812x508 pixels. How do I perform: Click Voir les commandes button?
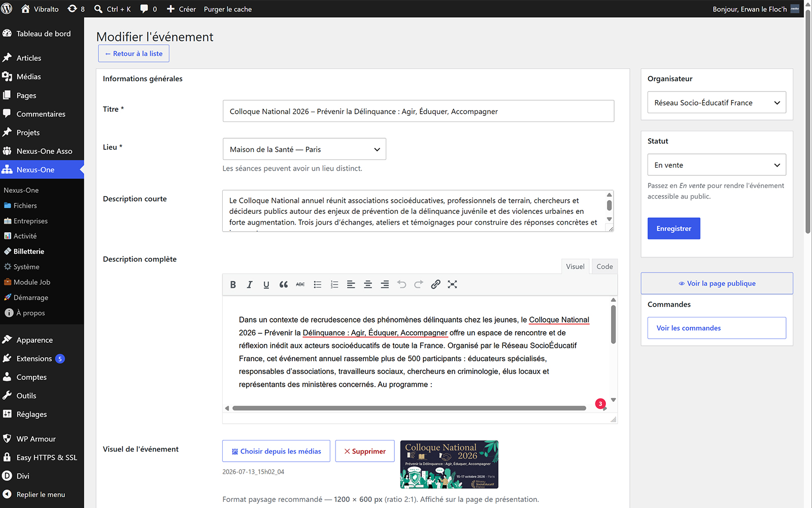point(717,328)
